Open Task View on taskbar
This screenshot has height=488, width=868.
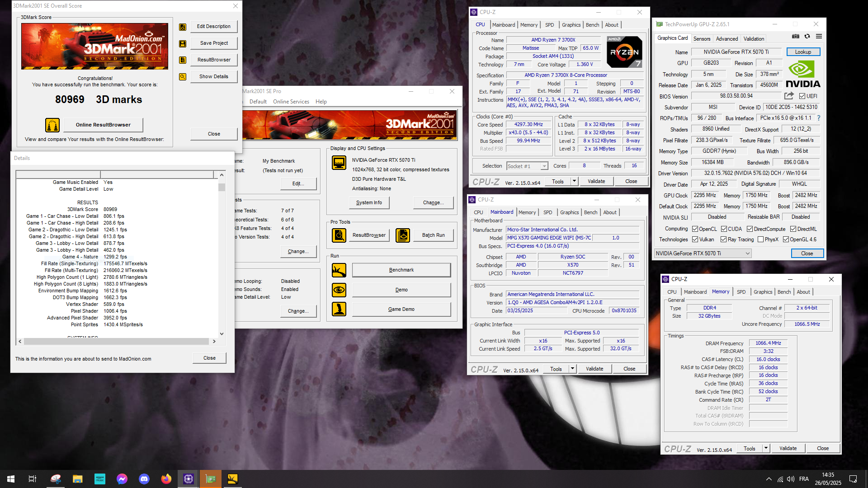point(33,479)
